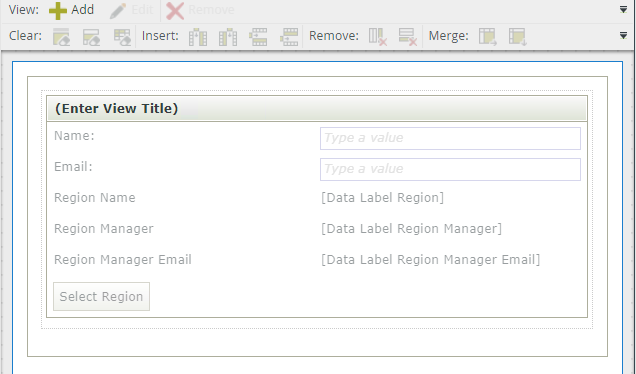Screen dimensions: 636x374
Task: Click the first Clear icon (clear cell)
Action: [61, 37]
